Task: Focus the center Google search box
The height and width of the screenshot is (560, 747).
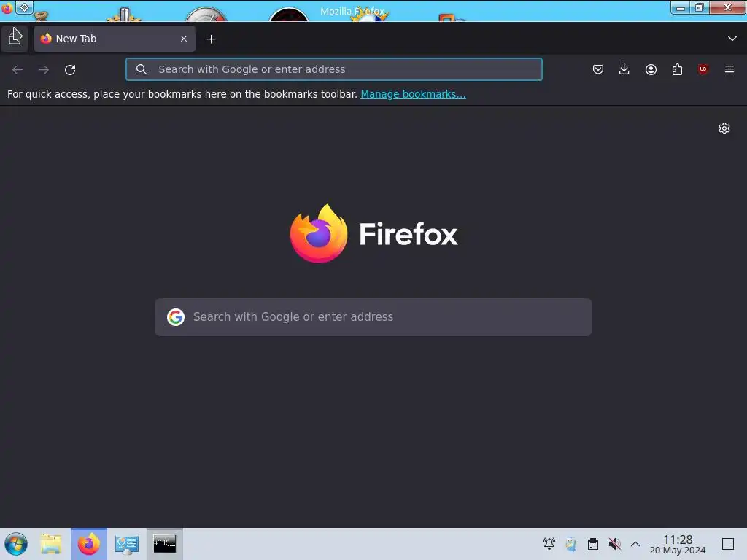Action: pos(373,317)
